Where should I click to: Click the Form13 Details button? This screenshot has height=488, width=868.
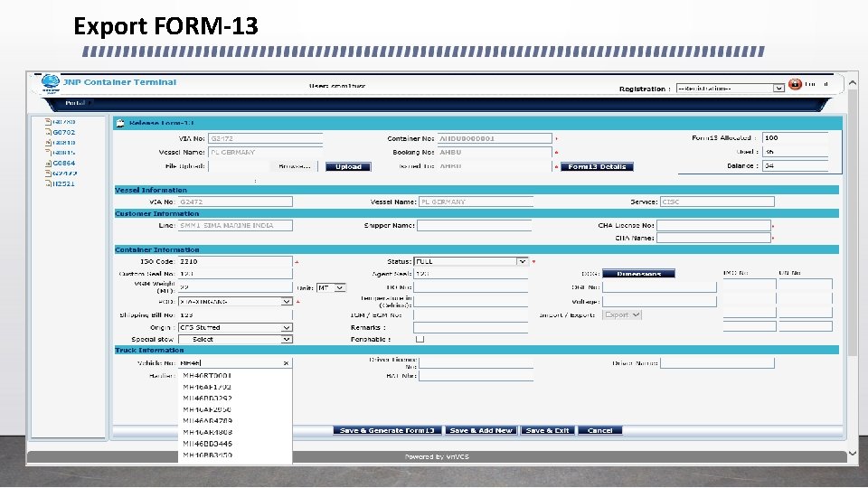(597, 166)
